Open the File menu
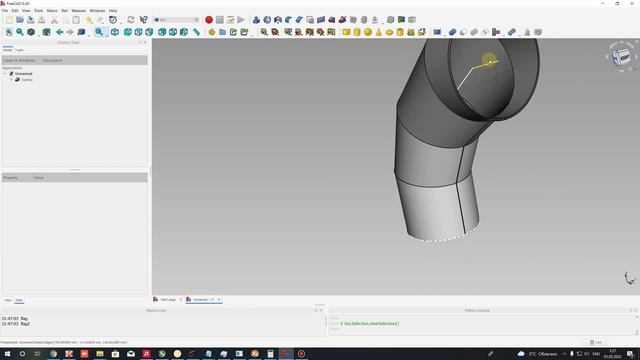Viewport: 640px width, 360px height. click(x=5, y=11)
